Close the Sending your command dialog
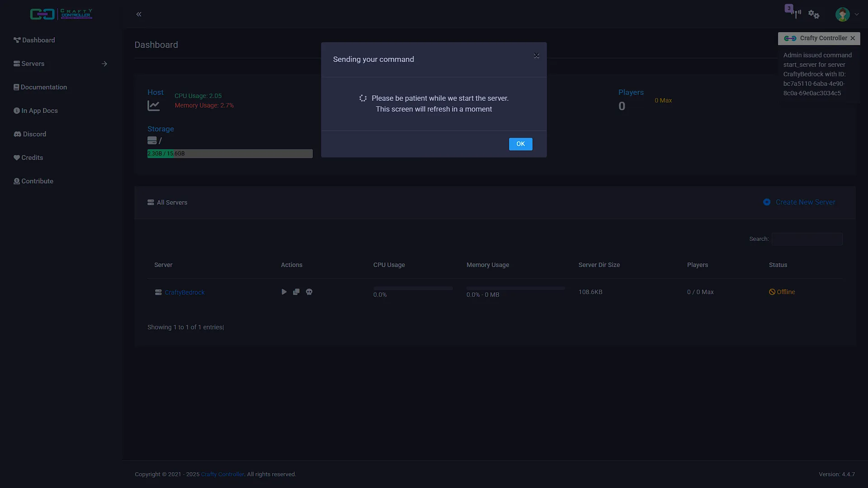This screenshot has height=488, width=868. (x=536, y=56)
